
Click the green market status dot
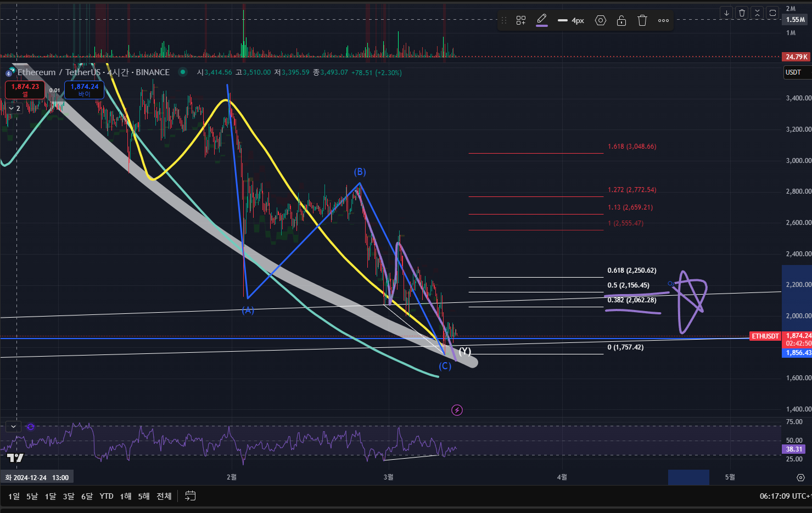pyautogui.click(x=183, y=72)
